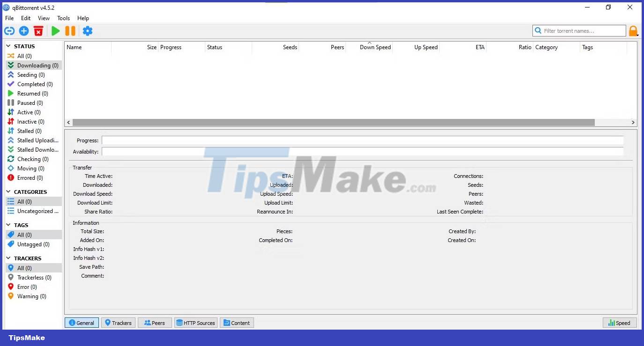This screenshot has height=346, width=644.
Task: Select the Seeding (0) filter
Action: pyautogui.click(x=33, y=74)
